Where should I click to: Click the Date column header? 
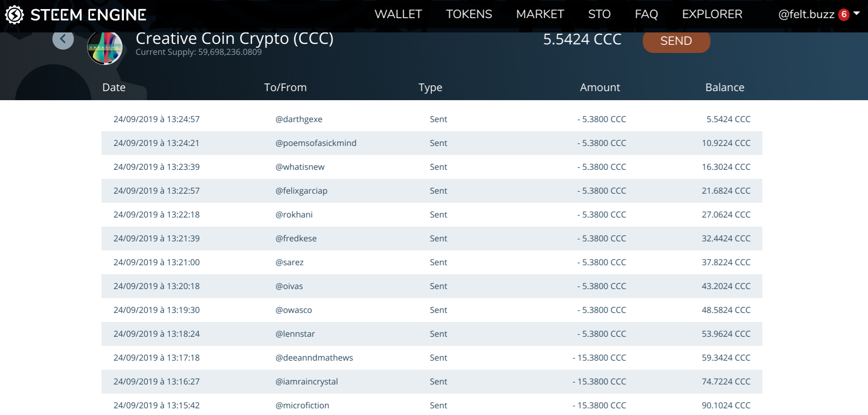click(114, 87)
